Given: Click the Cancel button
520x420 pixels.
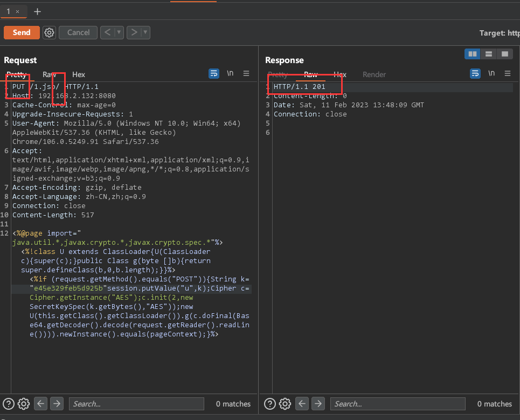Looking at the screenshot, I should click(78, 32).
